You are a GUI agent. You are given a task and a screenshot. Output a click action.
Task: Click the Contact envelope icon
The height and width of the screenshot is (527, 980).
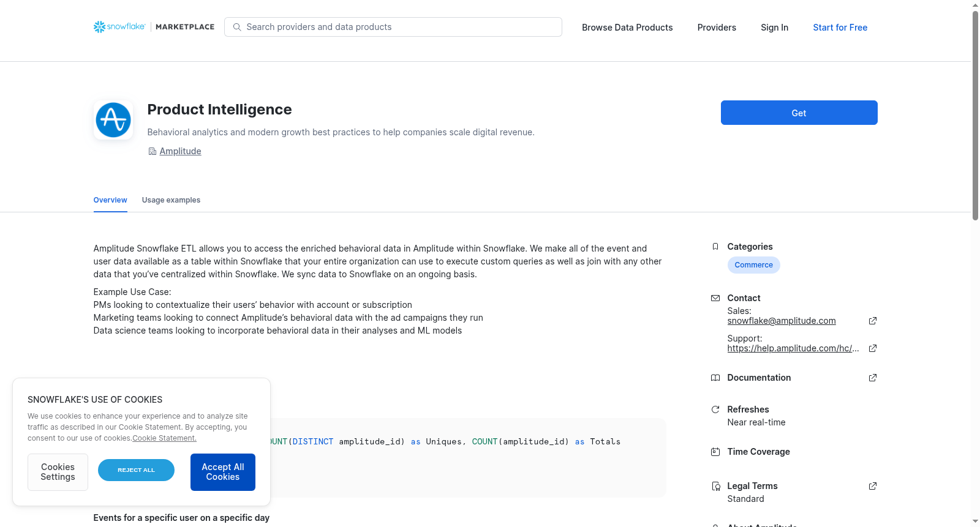click(715, 298)
